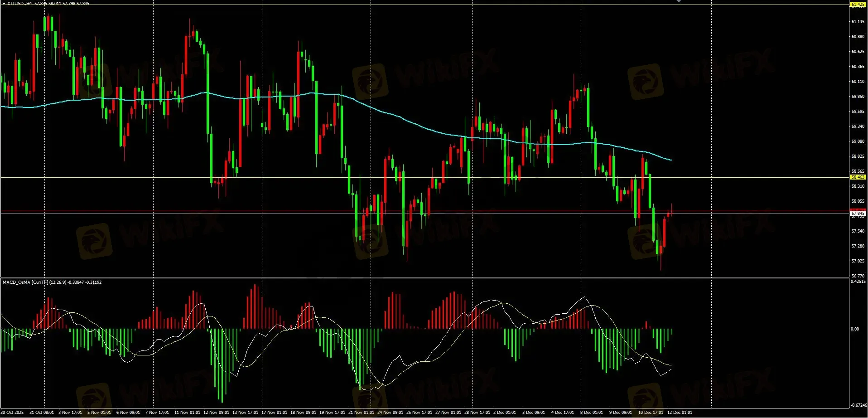The height and width of the screenshot is (418, 868).
Task: Click the -0.67246 MACD scale value
Action: point(858,405)
